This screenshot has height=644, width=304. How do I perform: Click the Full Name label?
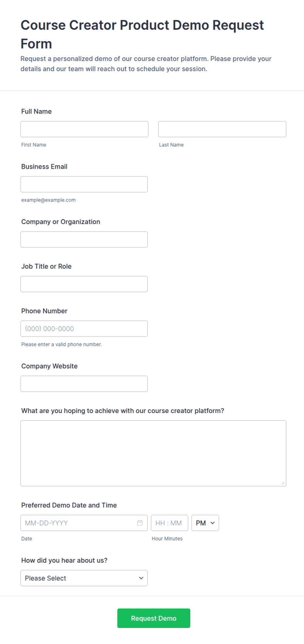point(36,112)
